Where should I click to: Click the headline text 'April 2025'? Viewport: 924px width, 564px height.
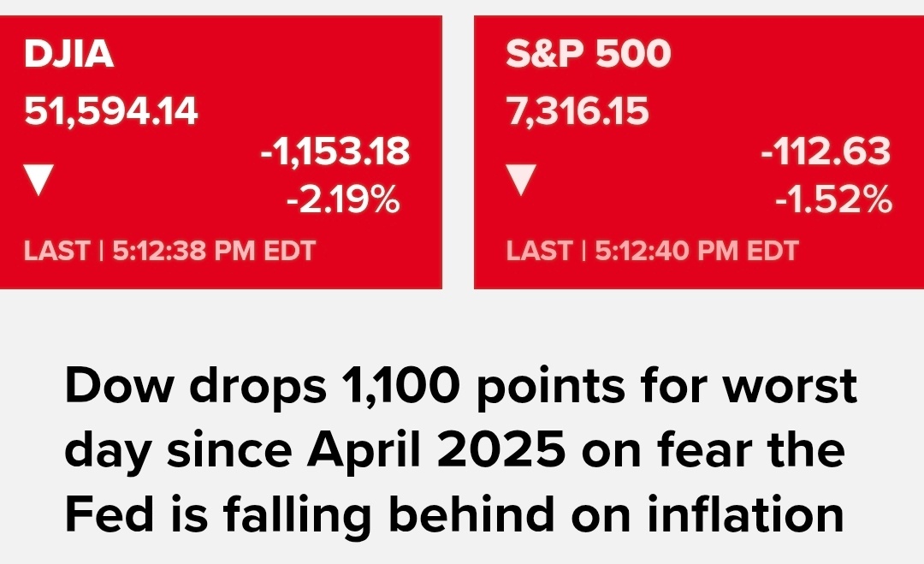(436, 449)
